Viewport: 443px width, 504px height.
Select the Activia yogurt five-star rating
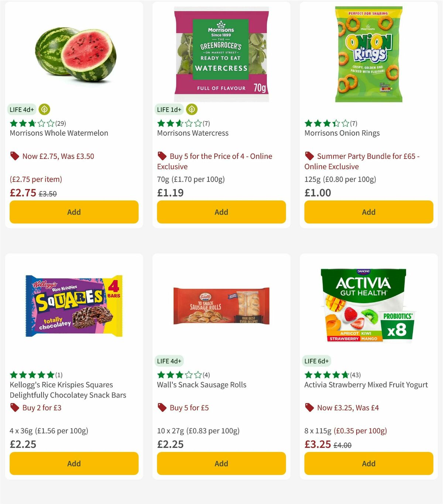pyautogui.click(x=327, y=375)
